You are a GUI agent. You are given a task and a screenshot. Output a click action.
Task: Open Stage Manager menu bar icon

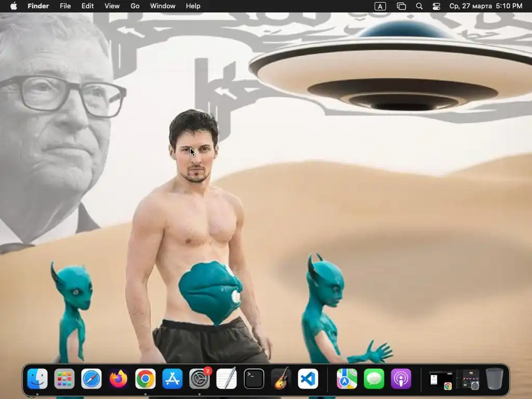(402, 6)
